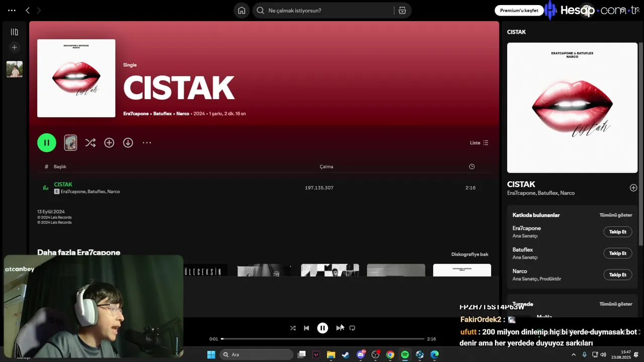
Task: Click the tray microphone icon
Action: tap(585, 354)
